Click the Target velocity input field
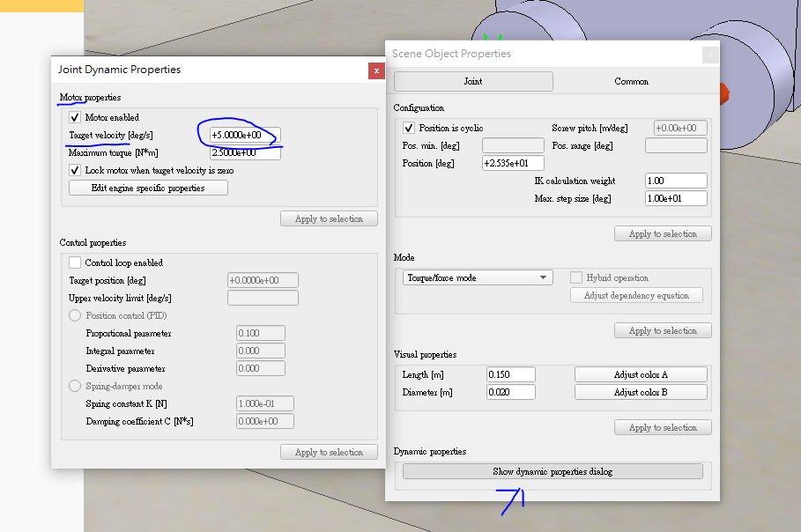801x532 pixels. pyautogui.click(x=245, y=135)
